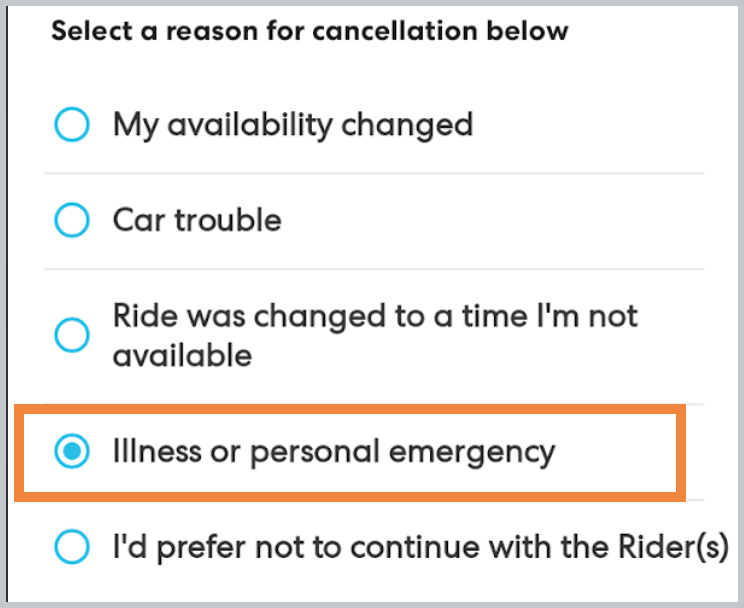Choose the "Car trouble" radio circle

pyautogui.click(x=72, y=220)
